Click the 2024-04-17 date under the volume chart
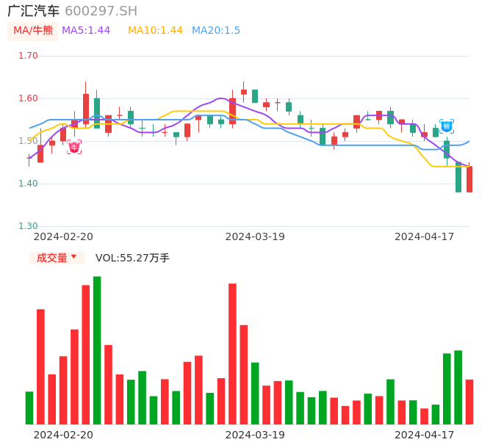Image resolution: width=504 pixels, height=445 pixels. pos(425,435)
